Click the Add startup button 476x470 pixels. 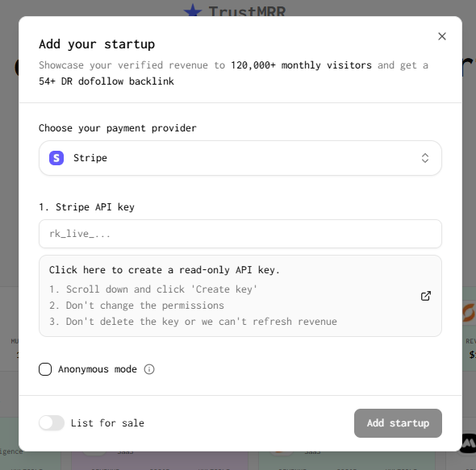(398, 423)
